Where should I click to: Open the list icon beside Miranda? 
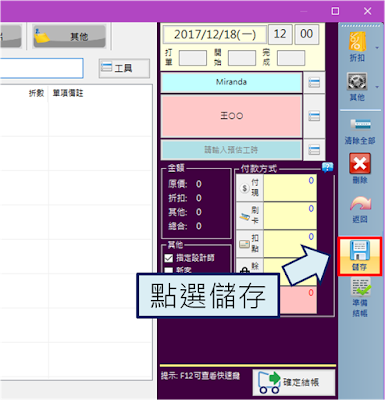tap(314, 82)
